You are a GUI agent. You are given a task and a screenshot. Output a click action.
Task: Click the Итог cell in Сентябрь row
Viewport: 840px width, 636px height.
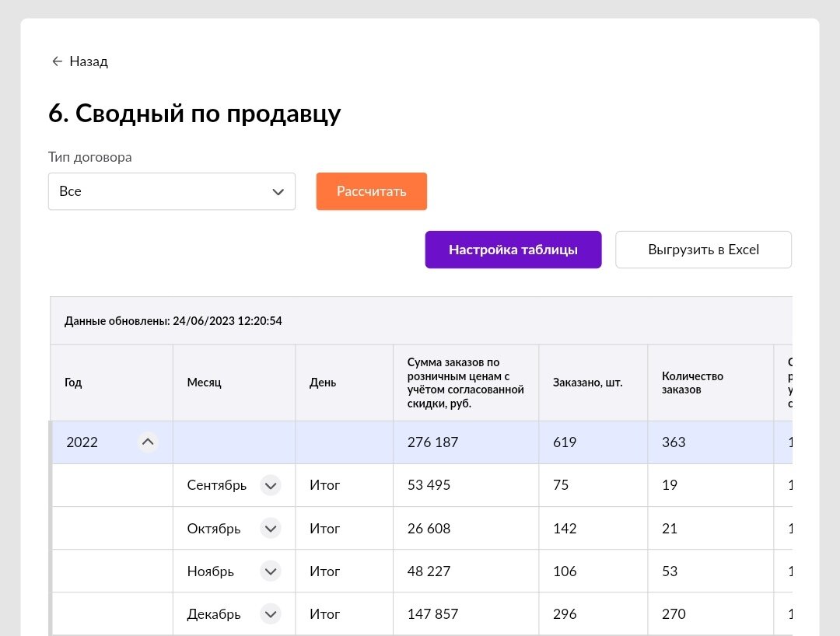[x=324, y=484]
